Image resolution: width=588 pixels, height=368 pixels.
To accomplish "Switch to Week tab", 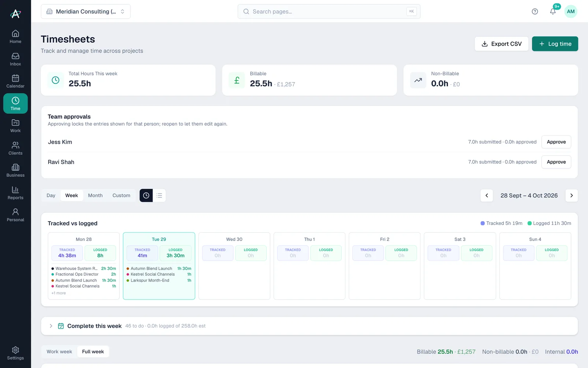I will click(x=72, y=195).
